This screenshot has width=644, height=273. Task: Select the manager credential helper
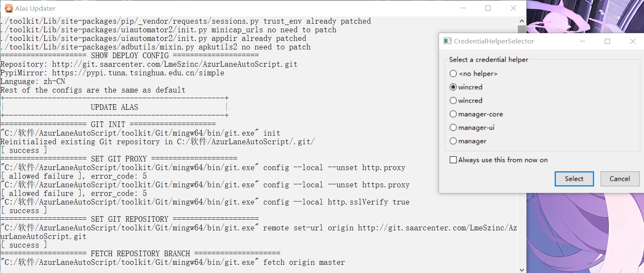453,141
